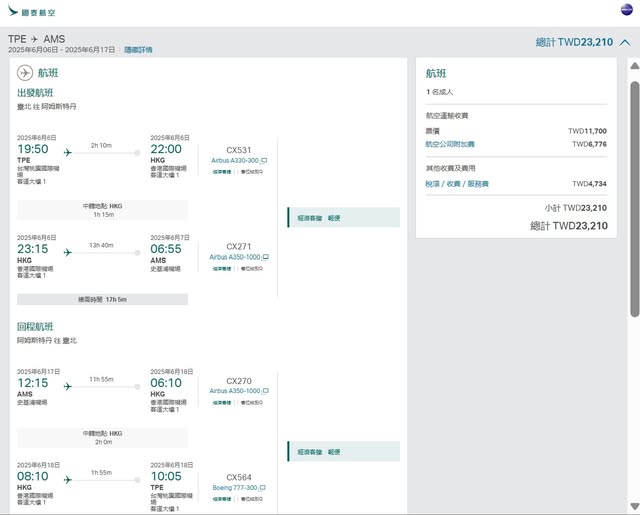The height and width of the screenshot is (515, 640).
Task: Select the outbound 經濟客艙 輕便 fare bar
Action: pyautogui.click(x=343, y=217)
